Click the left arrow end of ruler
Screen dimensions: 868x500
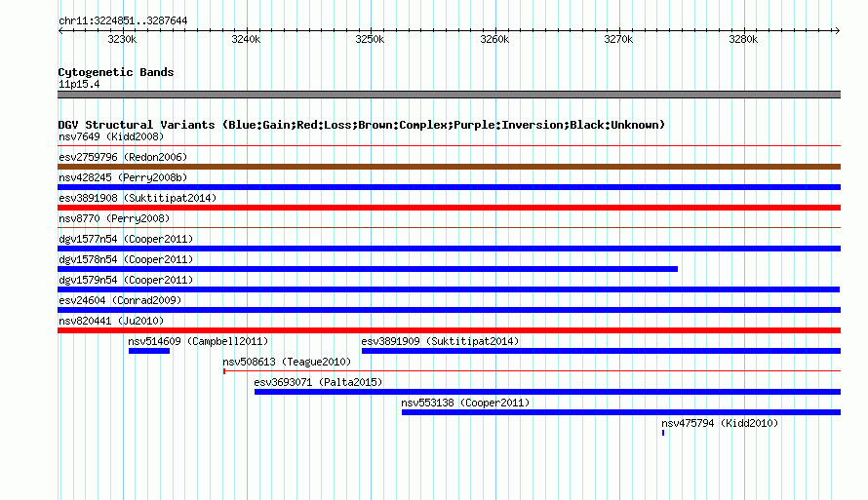(60, 30)
